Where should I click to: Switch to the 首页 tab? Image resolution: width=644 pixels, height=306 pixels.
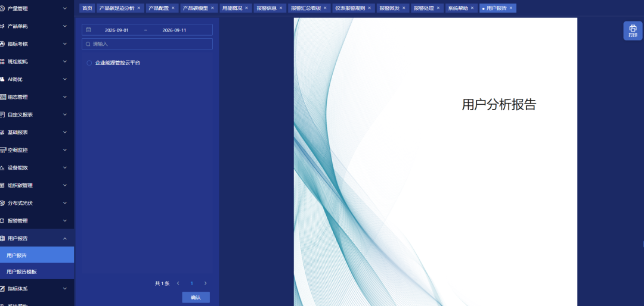[87, 8]
